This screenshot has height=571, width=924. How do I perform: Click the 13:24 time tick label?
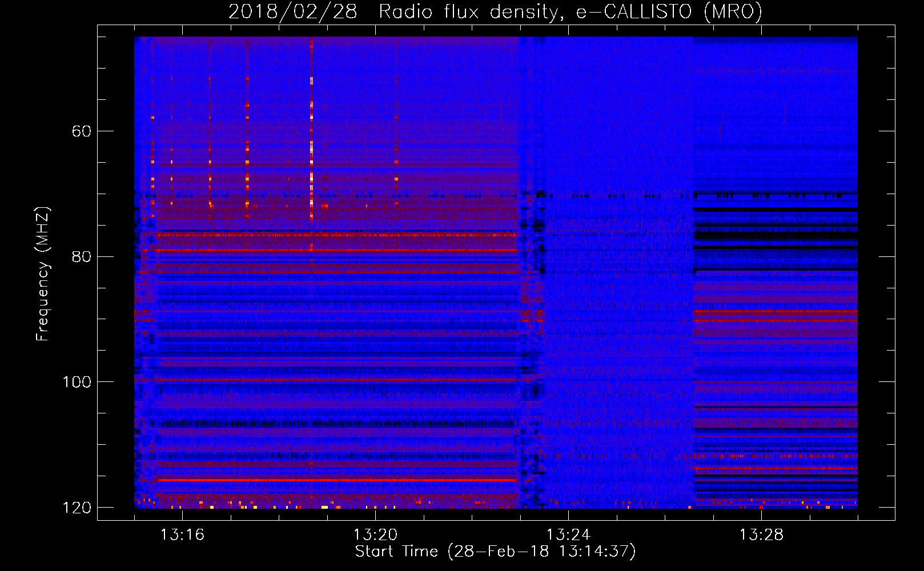pyautogui.click(x=568, y=535)
